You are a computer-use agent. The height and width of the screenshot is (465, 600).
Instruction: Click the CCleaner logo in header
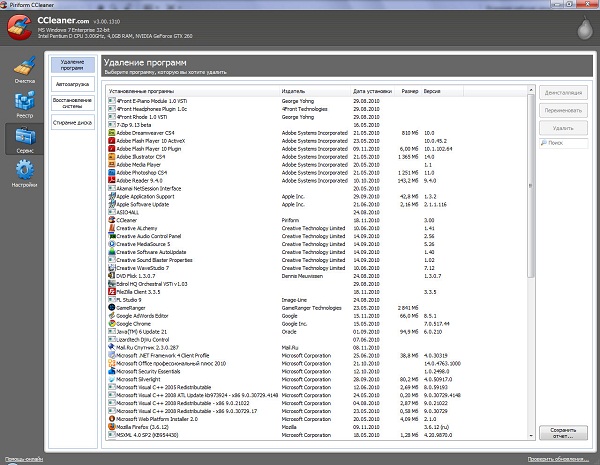tap(19, 27)
